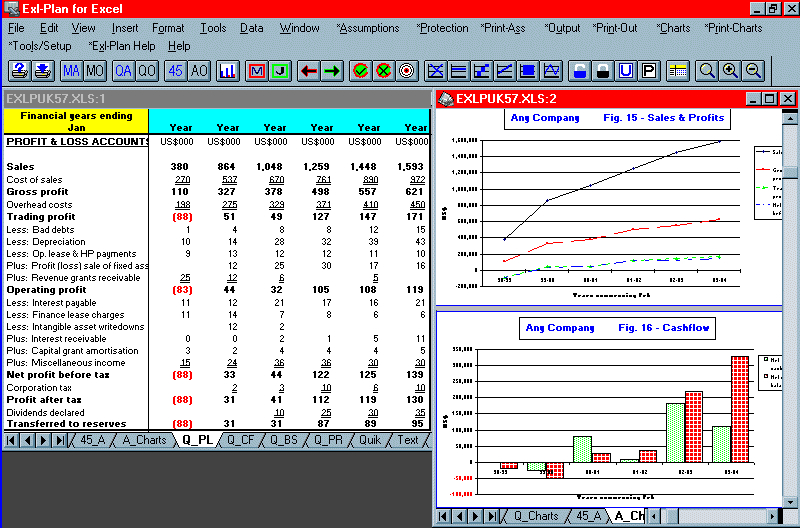Select the Q_Charts sheet tab
Image resolution: width=800 pixels, height=528 pixels.
(x=536, y=516)
